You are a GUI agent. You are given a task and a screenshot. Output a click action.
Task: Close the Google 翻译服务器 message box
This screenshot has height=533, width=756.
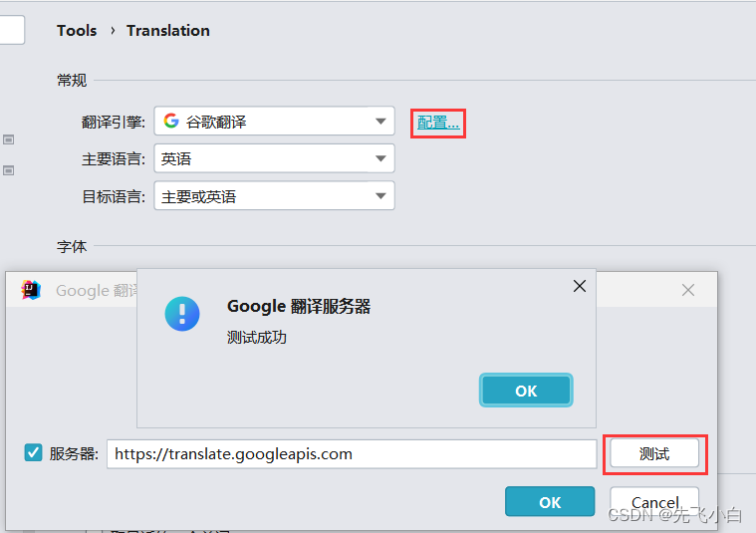pos(580,286)
